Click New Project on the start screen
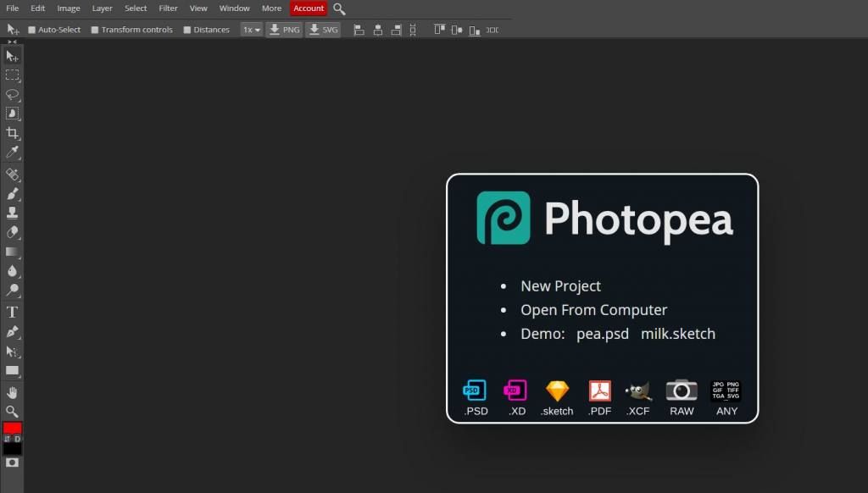This screenshot has width=868, height=493. (560, 285)
